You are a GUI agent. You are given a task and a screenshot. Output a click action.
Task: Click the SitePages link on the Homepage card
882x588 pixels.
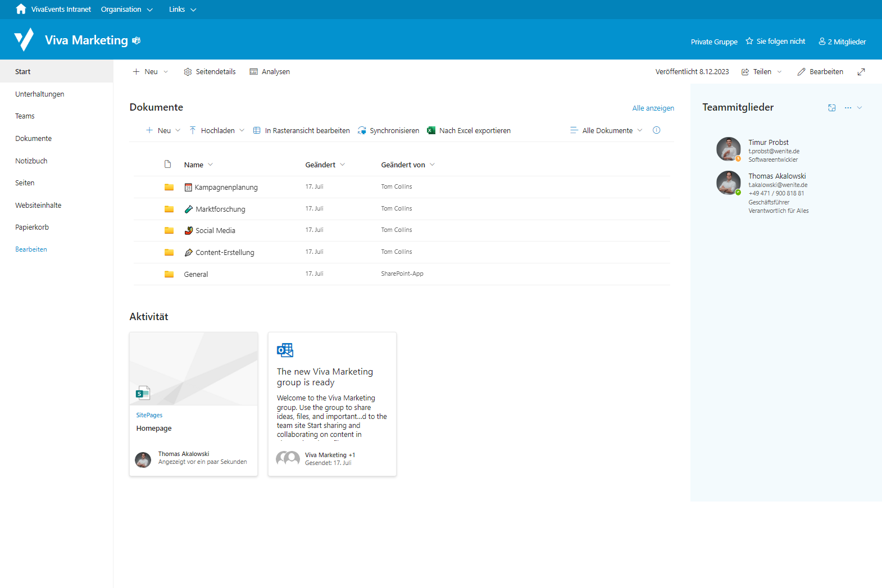149,415
